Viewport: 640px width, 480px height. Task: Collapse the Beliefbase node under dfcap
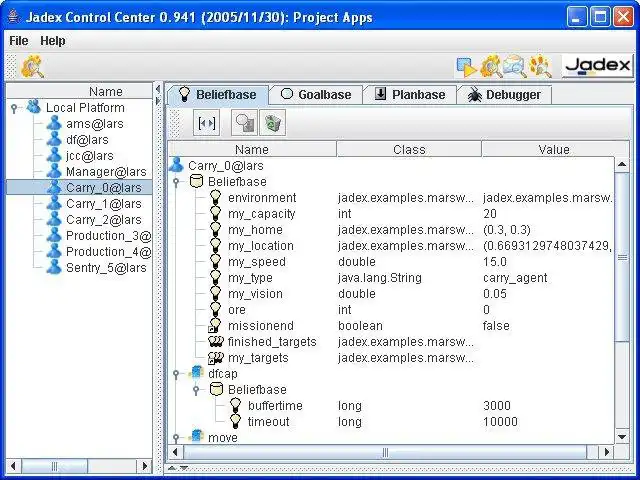[x=196, y=390]
